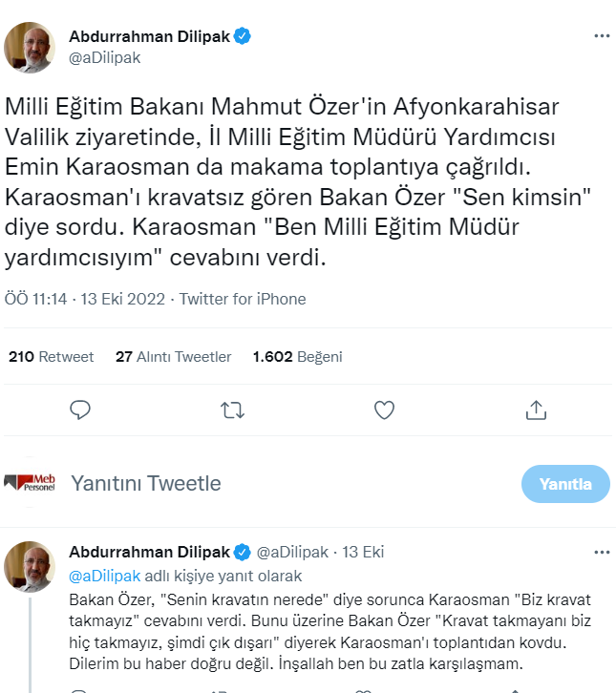Click verified badge in reply tweet header
Viewport: 616px width, 693px height.
pos(244,552)
